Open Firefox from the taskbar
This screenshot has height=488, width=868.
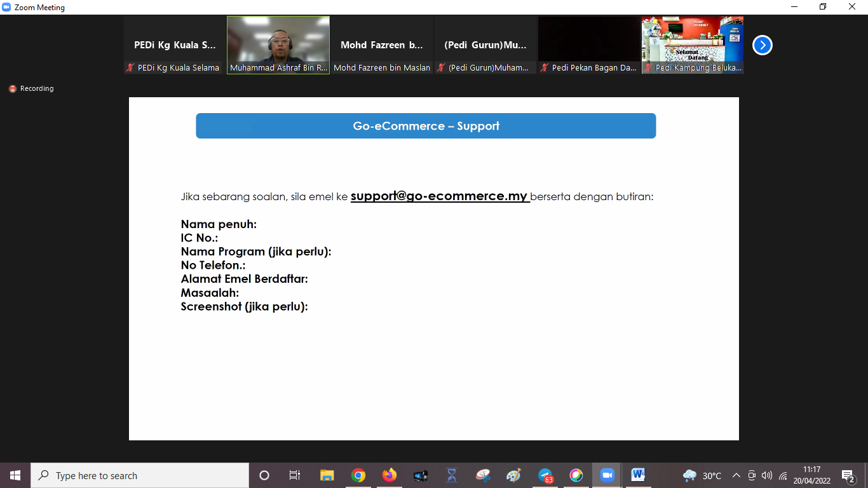coord(390,475)
